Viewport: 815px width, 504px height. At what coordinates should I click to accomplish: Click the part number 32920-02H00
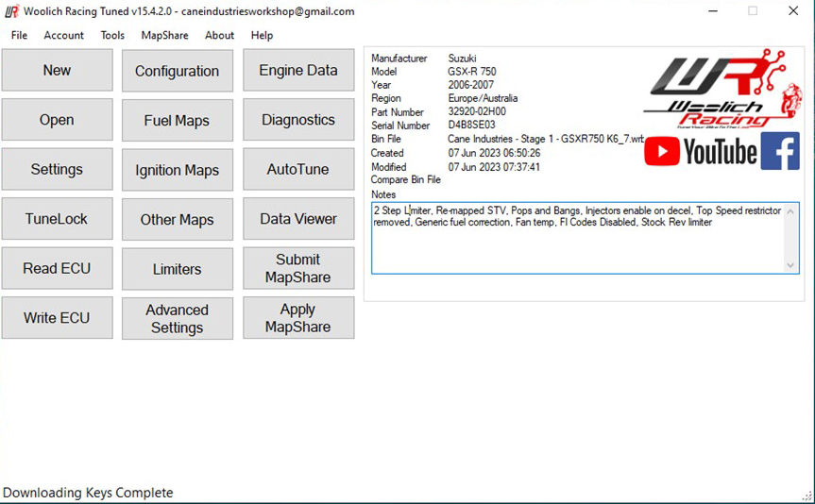pos(477,111)
